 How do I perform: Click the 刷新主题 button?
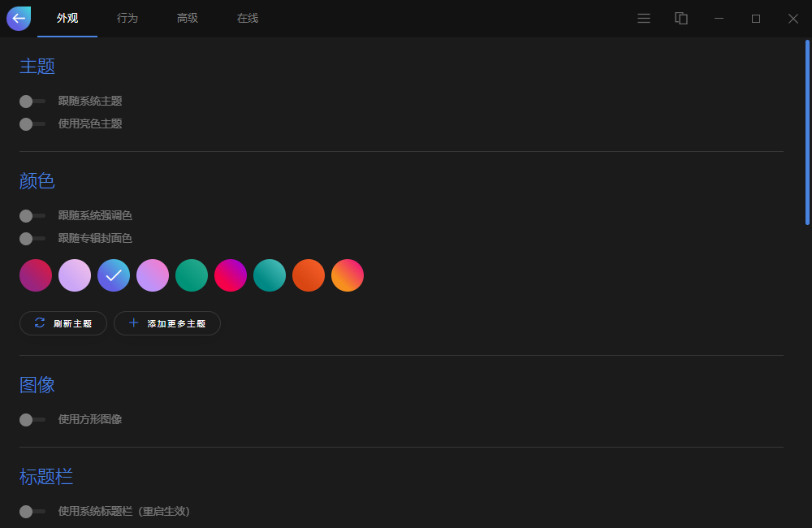tap(63, 322)
